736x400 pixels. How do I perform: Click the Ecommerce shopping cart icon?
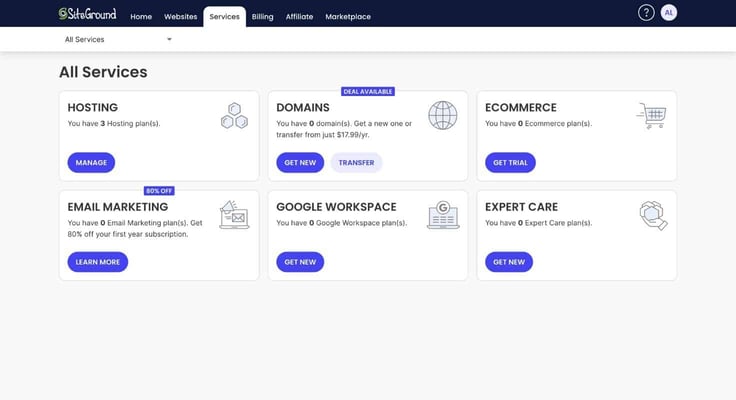coord(652,115)
